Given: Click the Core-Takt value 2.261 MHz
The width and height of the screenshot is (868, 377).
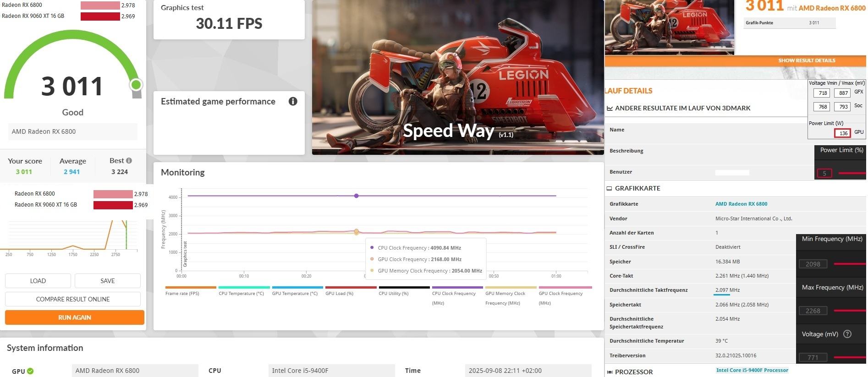Looking at the screenshot, I should 742,276.
